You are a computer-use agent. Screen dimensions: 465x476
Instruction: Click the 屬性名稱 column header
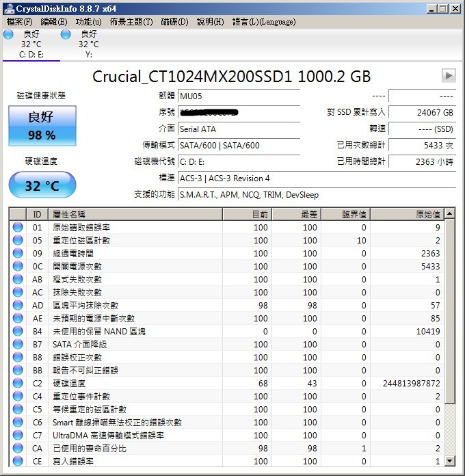pyautogui.click(x=135, y=214)
